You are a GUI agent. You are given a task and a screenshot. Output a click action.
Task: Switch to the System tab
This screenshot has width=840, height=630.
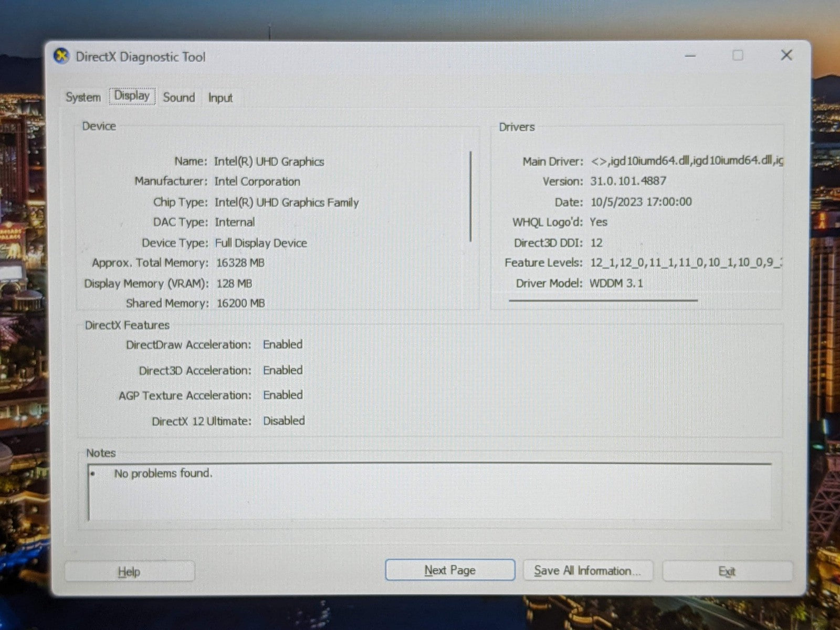tap(83, 98)
